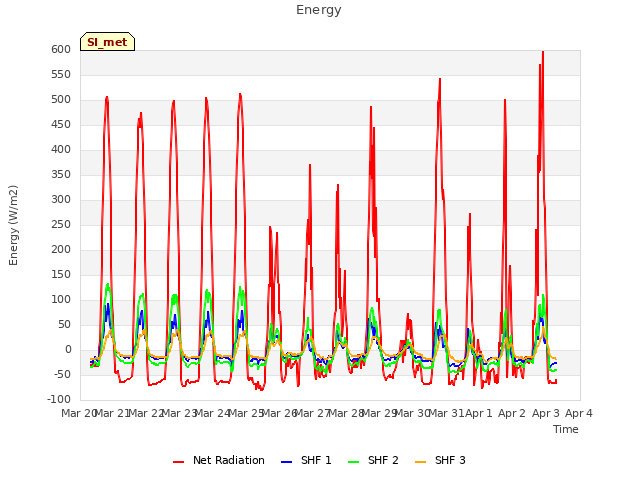The image size is (640, 480).
Task: Click the Time x-axis label
Action: tap(566, 429)
